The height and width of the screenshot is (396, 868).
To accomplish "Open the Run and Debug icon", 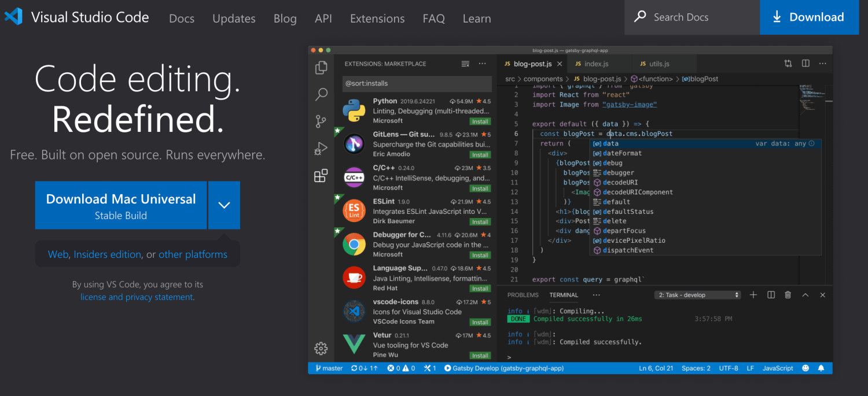I will pyautogui.click(x=321, y=149).
